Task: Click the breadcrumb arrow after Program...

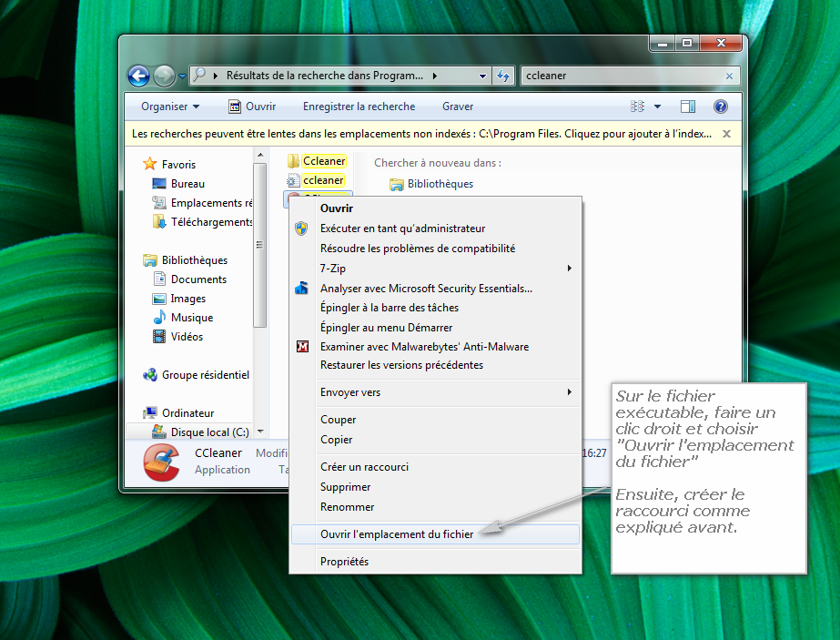Action: 434,76
